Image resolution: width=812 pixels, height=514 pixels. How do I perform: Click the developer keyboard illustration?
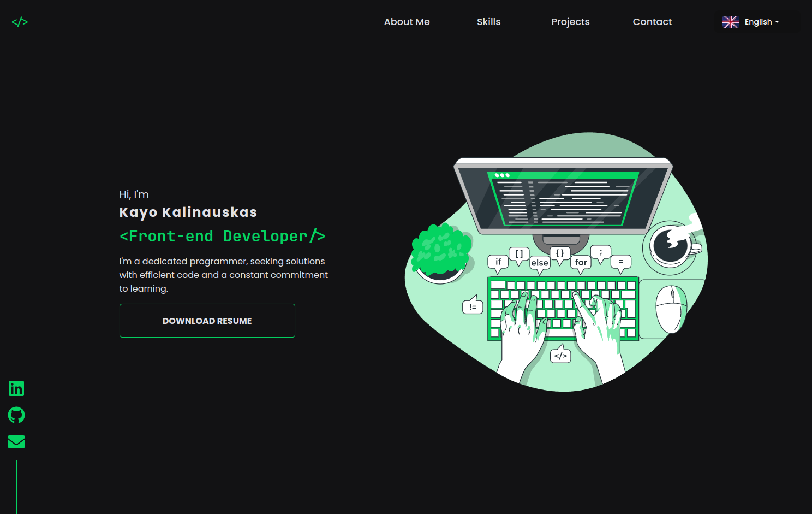pos(556,262)
